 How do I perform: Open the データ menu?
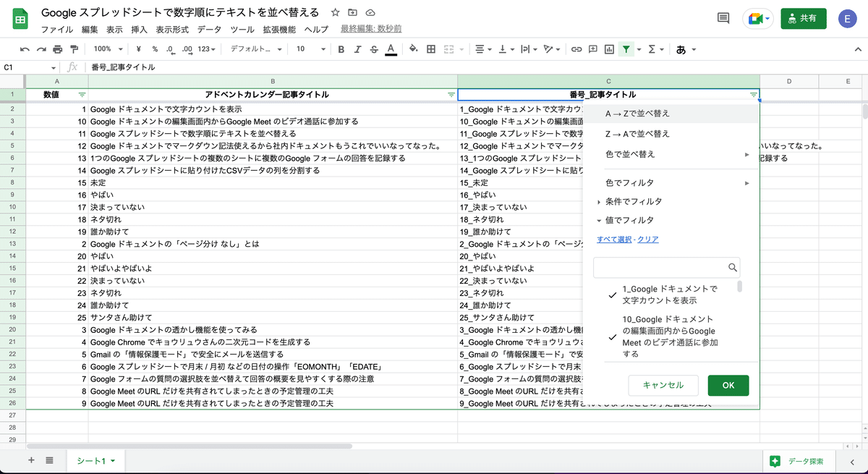click(x=209, y=30)
